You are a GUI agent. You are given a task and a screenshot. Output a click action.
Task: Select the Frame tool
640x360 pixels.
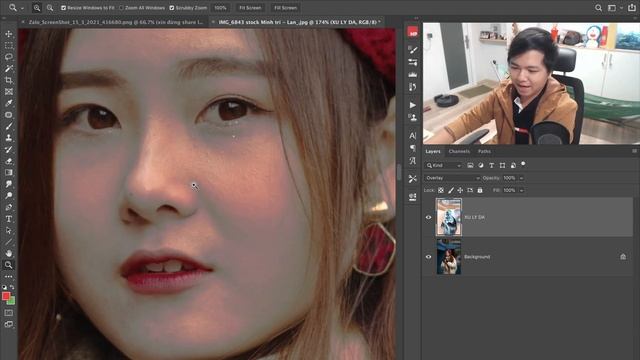tap(9, 92)
